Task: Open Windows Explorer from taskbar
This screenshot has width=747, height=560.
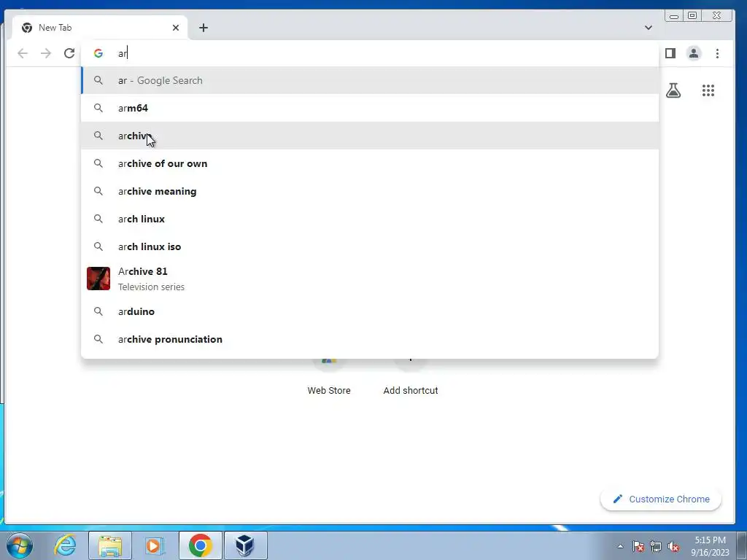Action: [x=110, y=545]
